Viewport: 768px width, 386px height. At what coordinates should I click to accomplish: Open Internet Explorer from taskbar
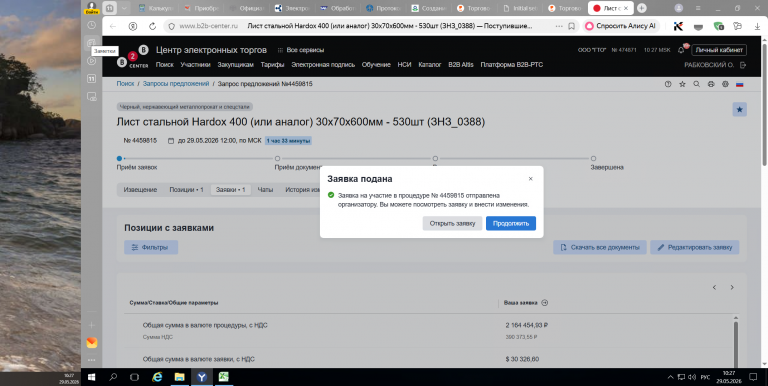click(x=157, y=377)
